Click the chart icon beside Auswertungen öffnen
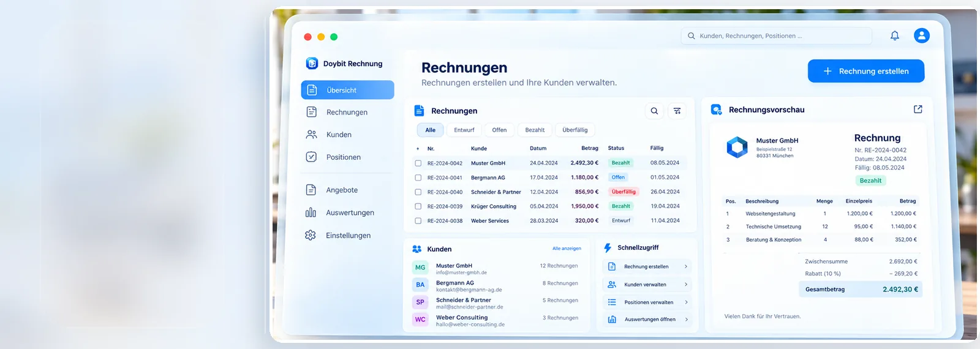 [612, 319]
